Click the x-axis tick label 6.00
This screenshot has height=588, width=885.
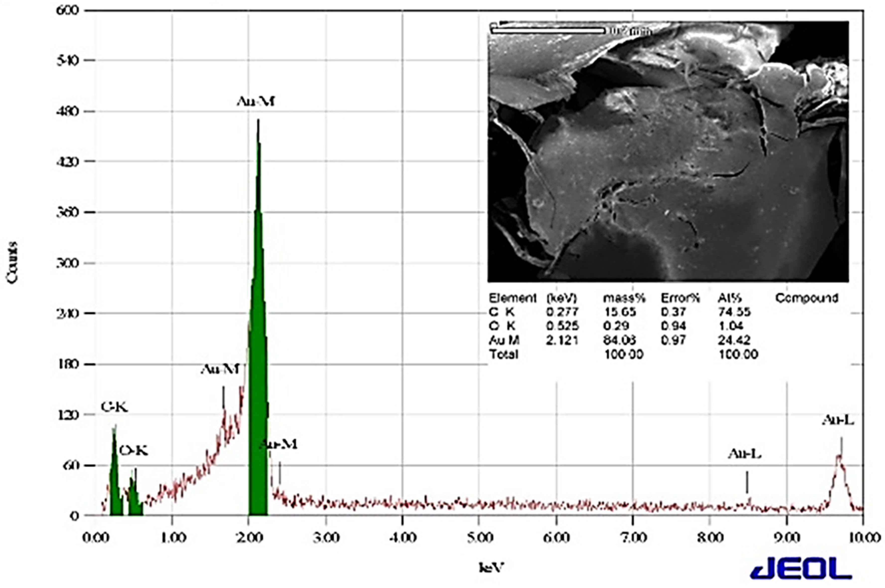point(556,537)
